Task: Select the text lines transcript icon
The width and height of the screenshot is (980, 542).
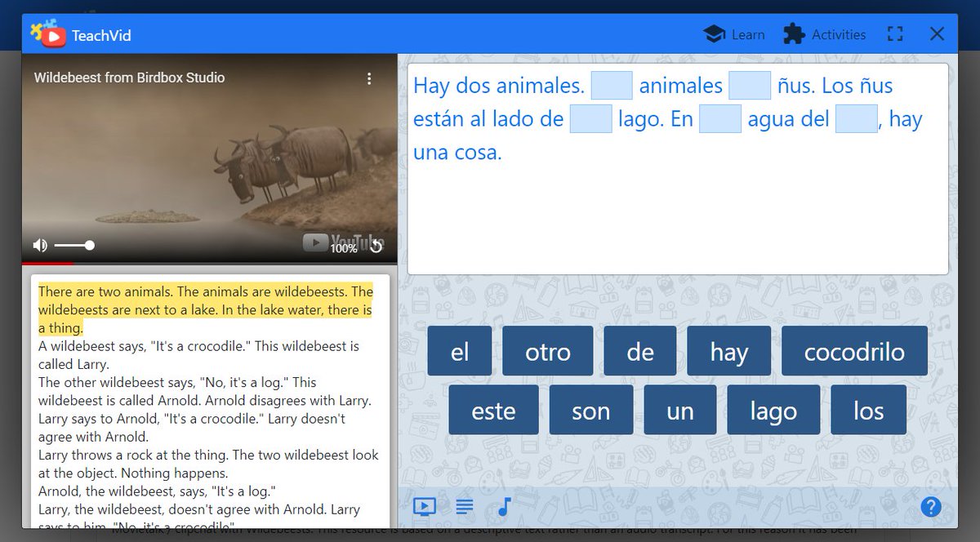Action: click(464, 506)
